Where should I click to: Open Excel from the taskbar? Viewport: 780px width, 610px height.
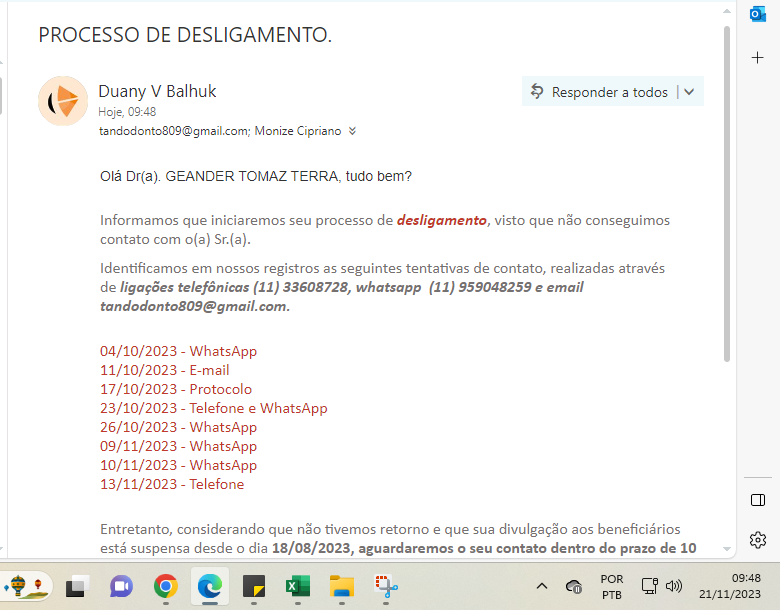click(297, 587)
